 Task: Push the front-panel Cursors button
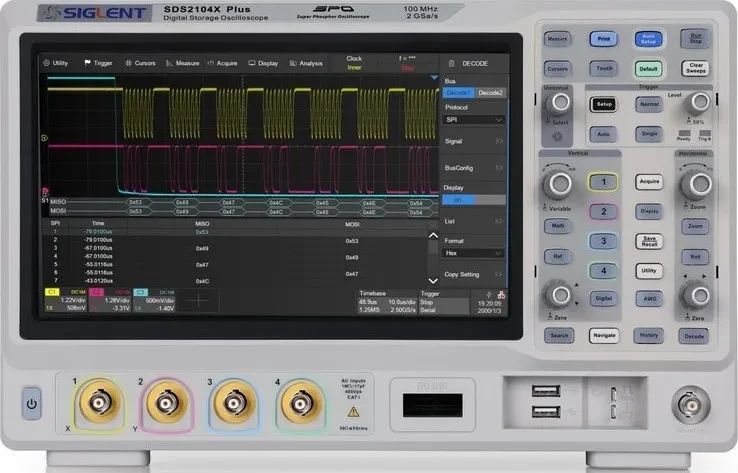point(558,69)
